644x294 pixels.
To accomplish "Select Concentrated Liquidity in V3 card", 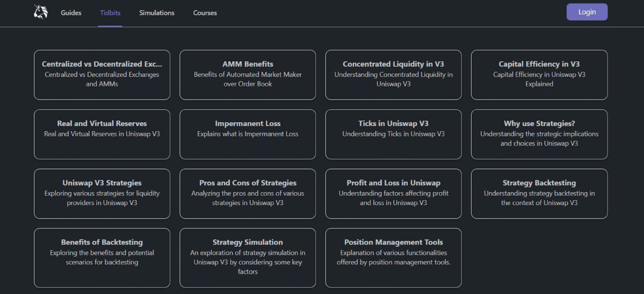I will [x=393, y=75].
